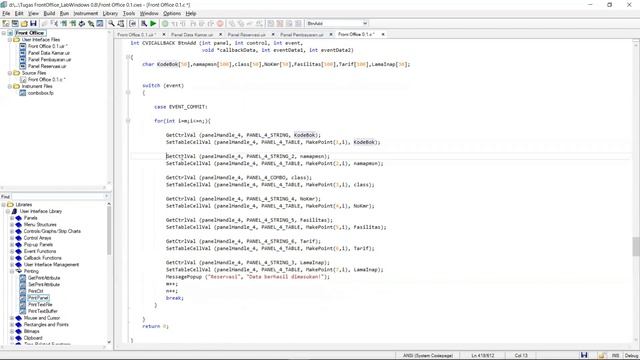Image resolution: width=640 pixels, height=360 pixels.
Task: Expand the Panels library class
Action: tap(12, 218)
